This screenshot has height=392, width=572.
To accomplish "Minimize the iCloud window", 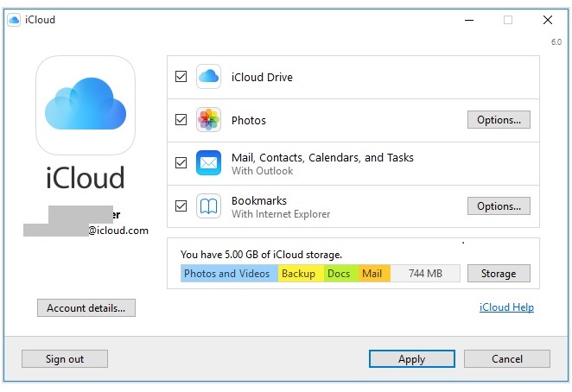I will 469,20.
